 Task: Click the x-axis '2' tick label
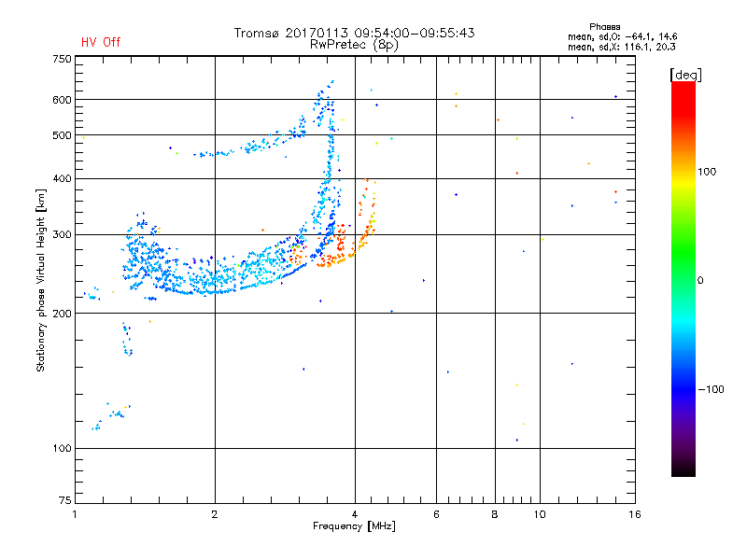click(215, 514)
